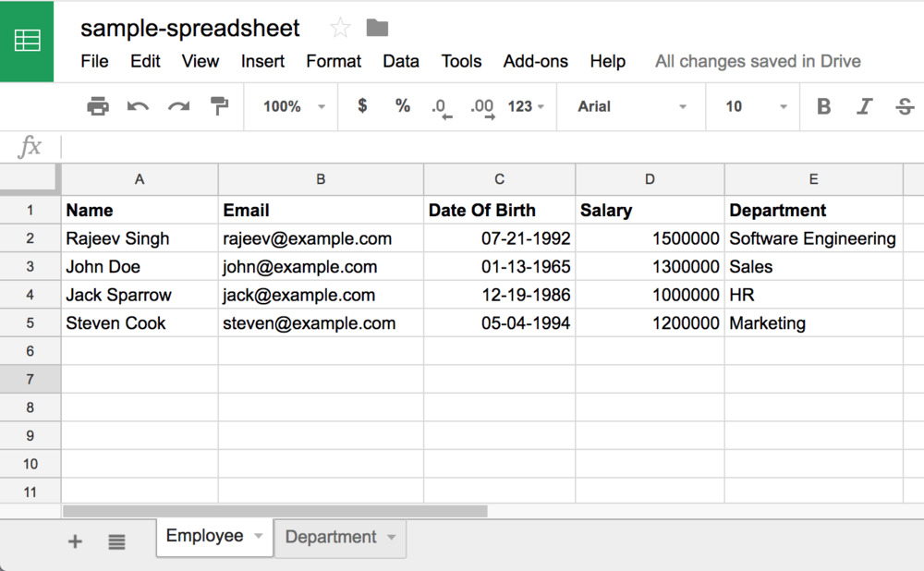The width and height of the screenshot is (924, 571).
Task: Select the 07-21-1992 cell
Action: [499, 238]
